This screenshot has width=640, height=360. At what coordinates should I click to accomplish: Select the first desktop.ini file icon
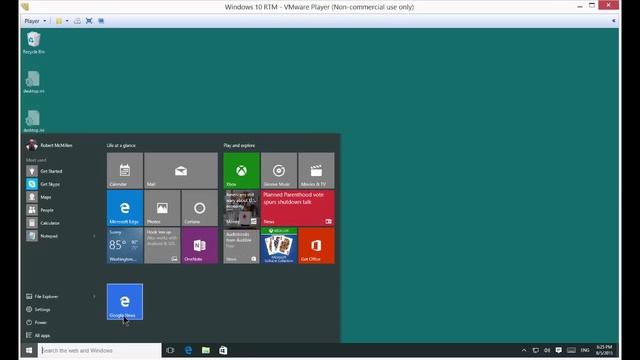coord(33,82)
